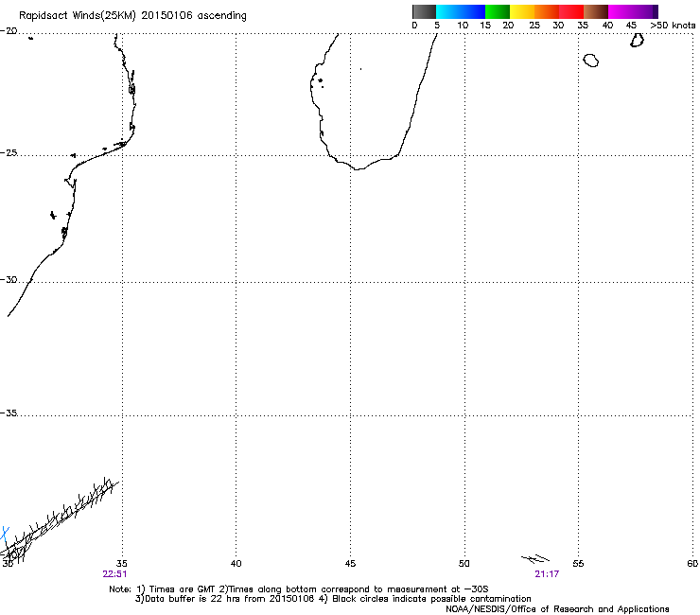Click the island outline at the top-right corner

(637, 40)
